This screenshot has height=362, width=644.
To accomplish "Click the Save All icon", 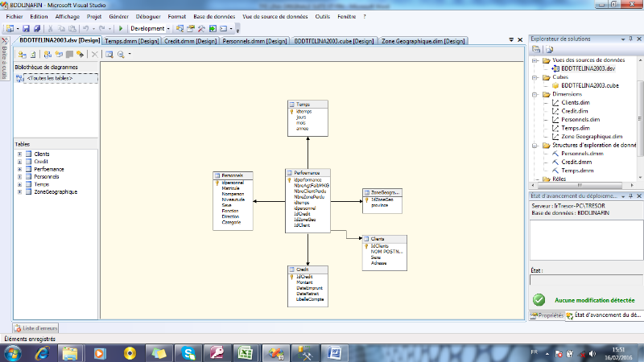I will coord(37,28).
